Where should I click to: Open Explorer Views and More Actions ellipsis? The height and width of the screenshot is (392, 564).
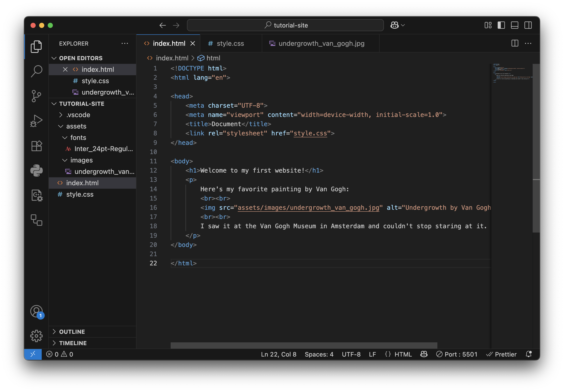click(125, 43)
